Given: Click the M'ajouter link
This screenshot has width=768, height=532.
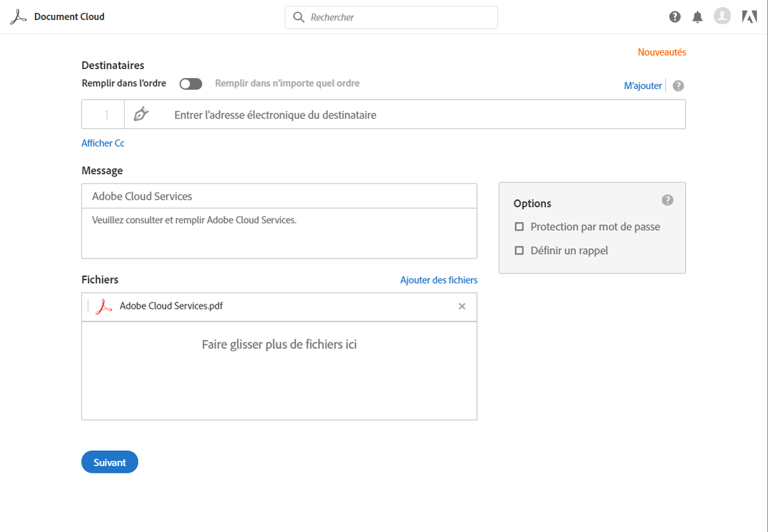Looking at the screenshot, I should (x=643, y=86).
